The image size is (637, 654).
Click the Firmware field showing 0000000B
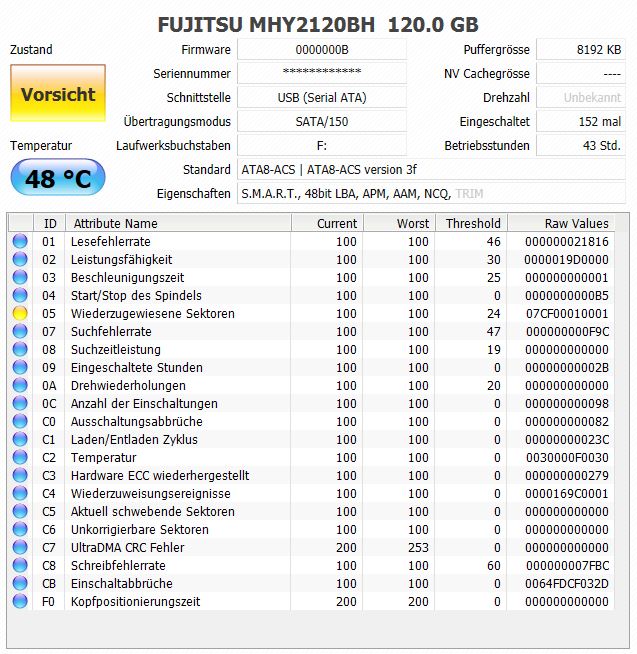322,50
